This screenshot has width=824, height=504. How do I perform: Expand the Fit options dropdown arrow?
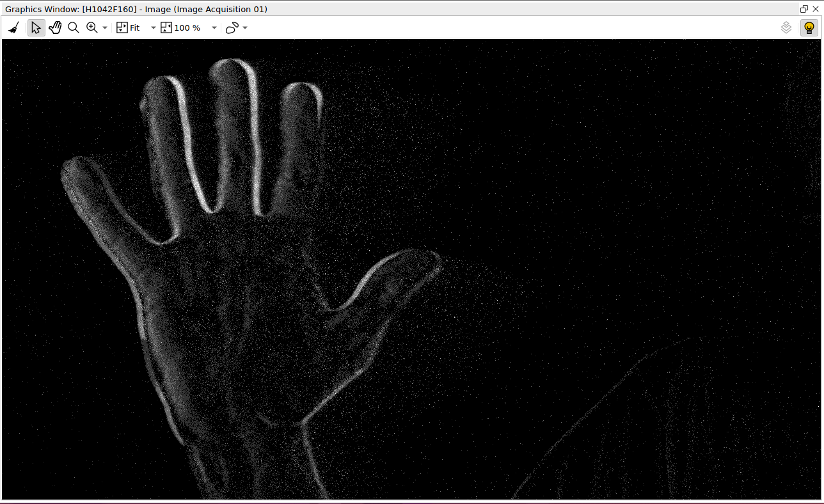153,28
